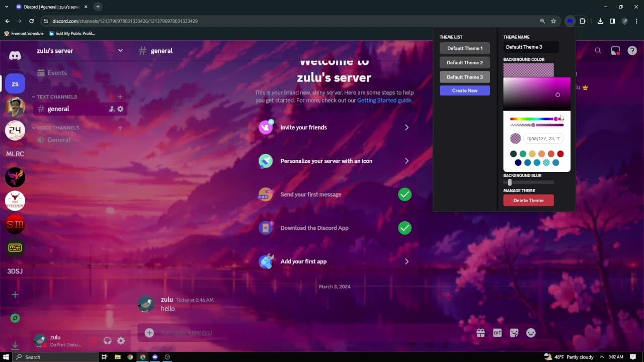Open the message attachment plus button

(x=149, y=332)
